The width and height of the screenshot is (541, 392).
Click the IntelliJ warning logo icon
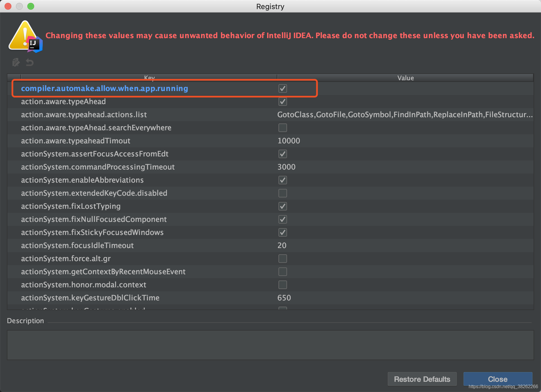click(x=26, y=37)
